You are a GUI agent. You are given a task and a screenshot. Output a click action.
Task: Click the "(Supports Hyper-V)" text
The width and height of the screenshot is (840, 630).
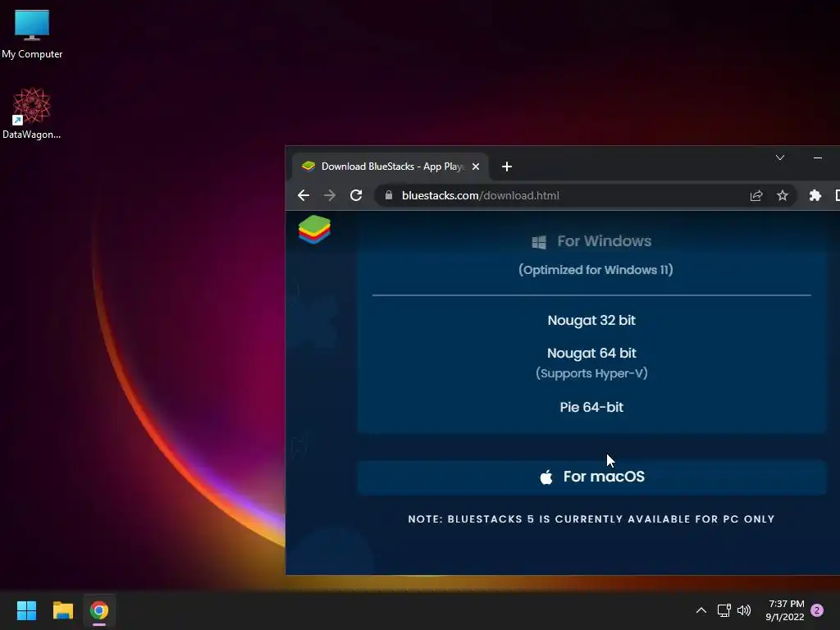point(591,373)
